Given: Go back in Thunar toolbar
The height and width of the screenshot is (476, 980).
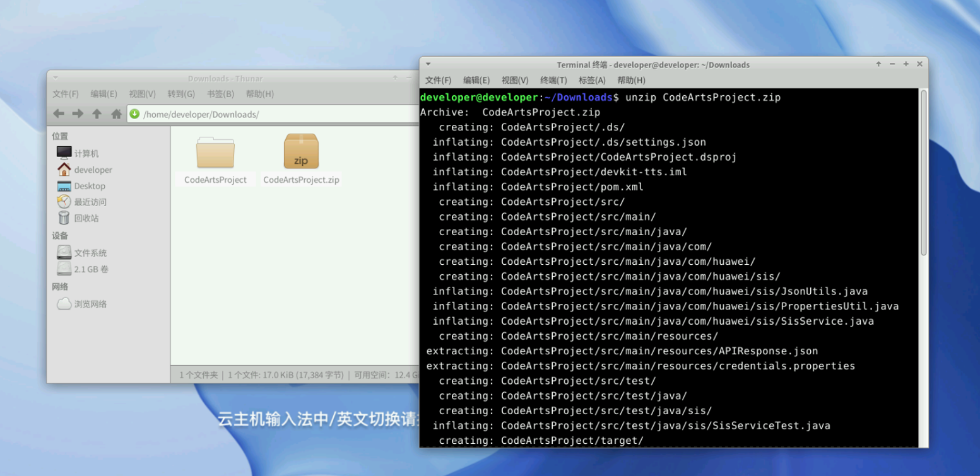Looking at the screenshot, I should point(59,114).
